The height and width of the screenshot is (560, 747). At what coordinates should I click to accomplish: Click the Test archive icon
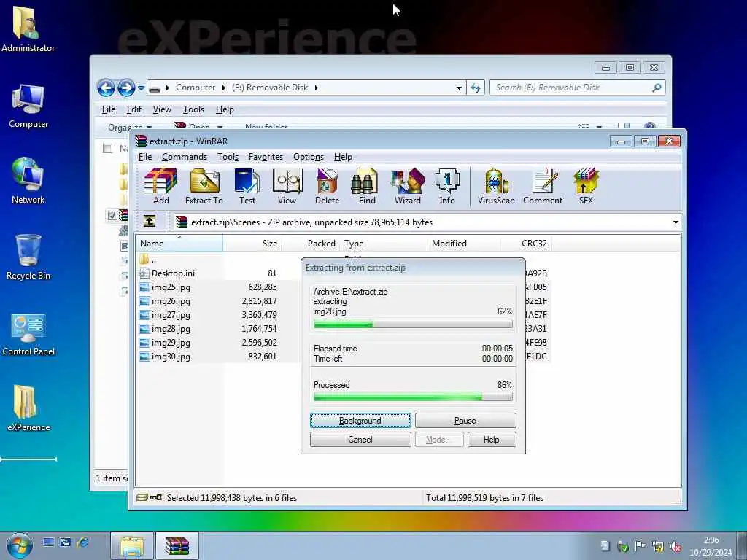pyautogui.click(x=247, y=186)
